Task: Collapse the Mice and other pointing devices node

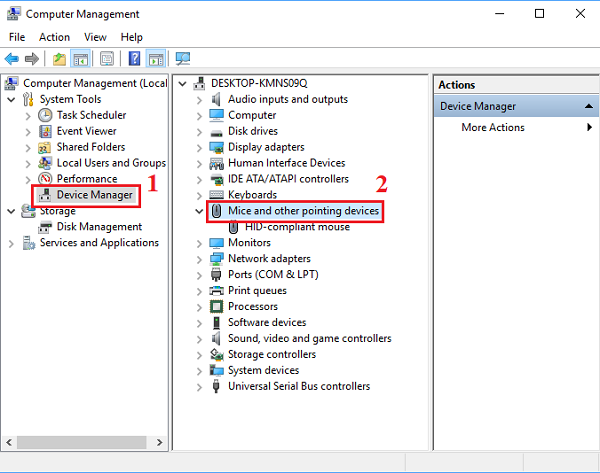Action: click(x=199, y=211)
